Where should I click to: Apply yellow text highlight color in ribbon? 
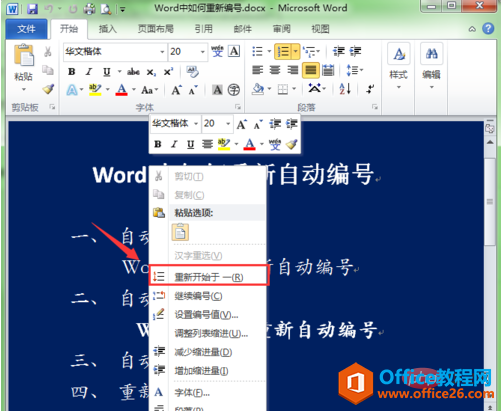click(x=95, y=90)
